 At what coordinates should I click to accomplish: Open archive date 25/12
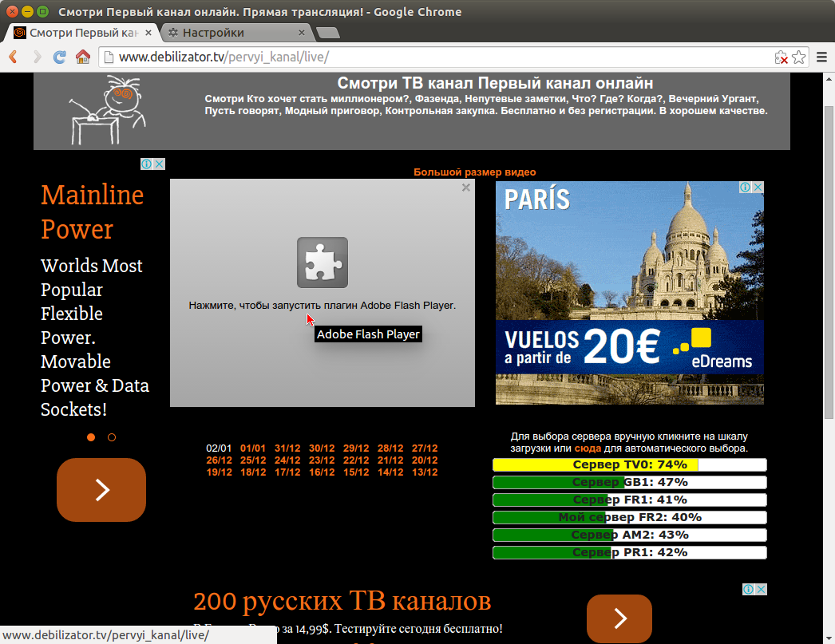click(x=253, y=460)
